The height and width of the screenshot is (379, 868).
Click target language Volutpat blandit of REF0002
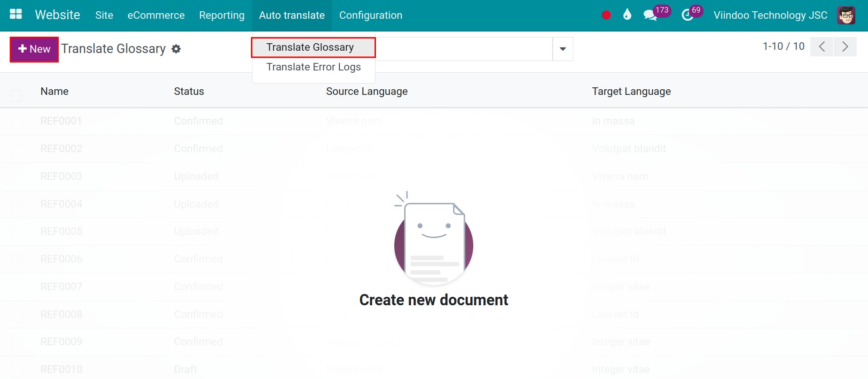point(629,149)
